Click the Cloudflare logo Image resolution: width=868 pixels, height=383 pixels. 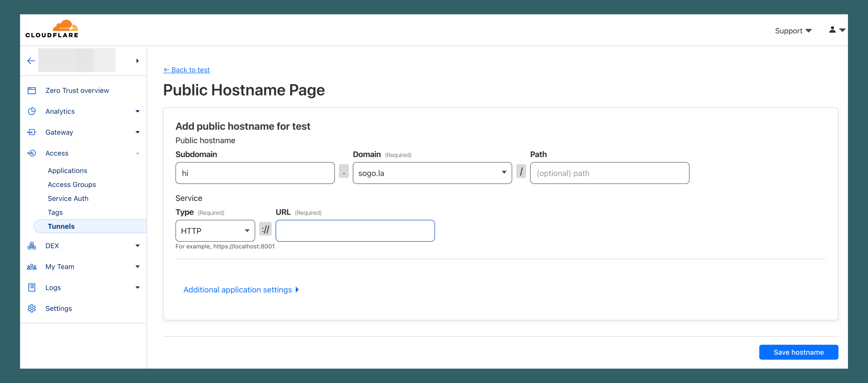coord(52,29)
